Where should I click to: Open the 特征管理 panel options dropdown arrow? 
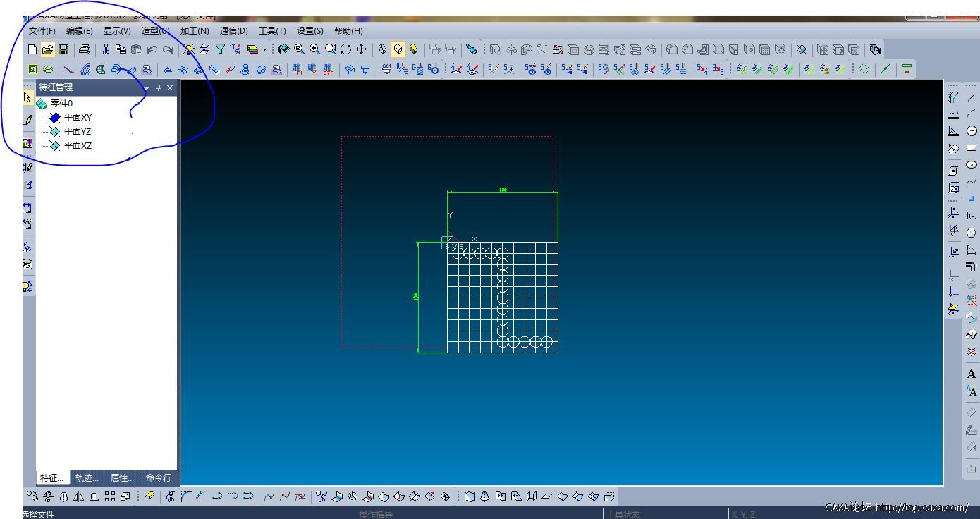coord(147,88)
